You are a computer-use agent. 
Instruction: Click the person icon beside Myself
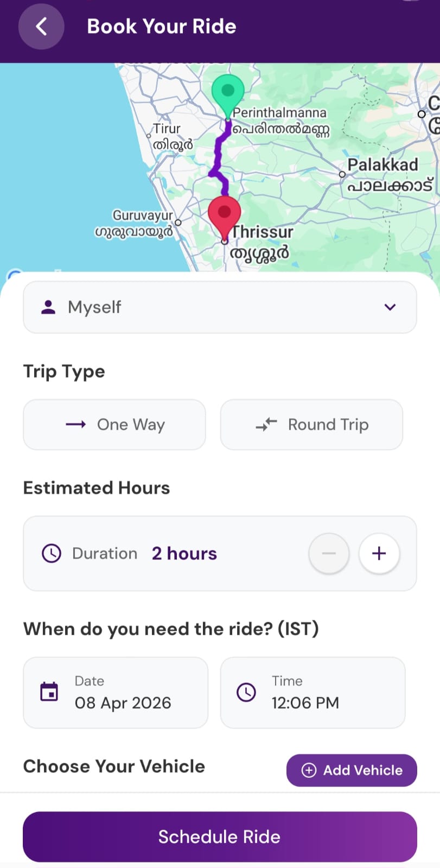coord(49,307)
